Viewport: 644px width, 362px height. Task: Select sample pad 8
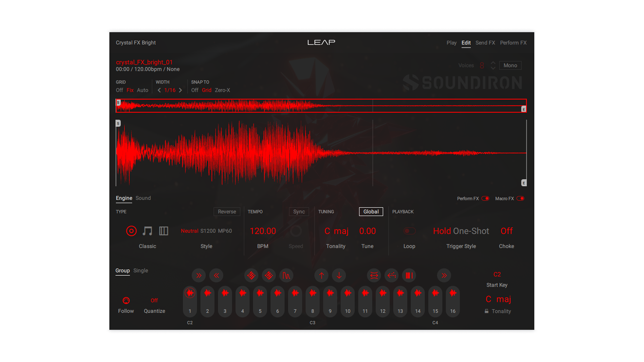[x=313, y=302]
